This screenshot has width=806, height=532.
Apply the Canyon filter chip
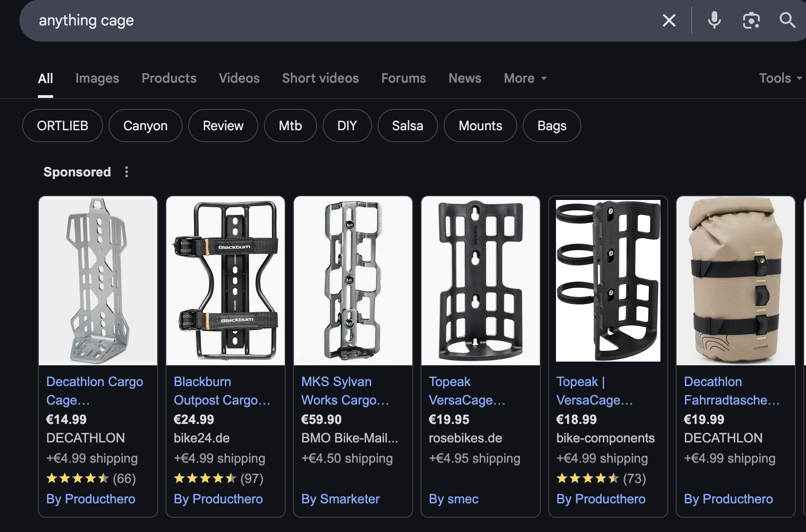[146, 126]
